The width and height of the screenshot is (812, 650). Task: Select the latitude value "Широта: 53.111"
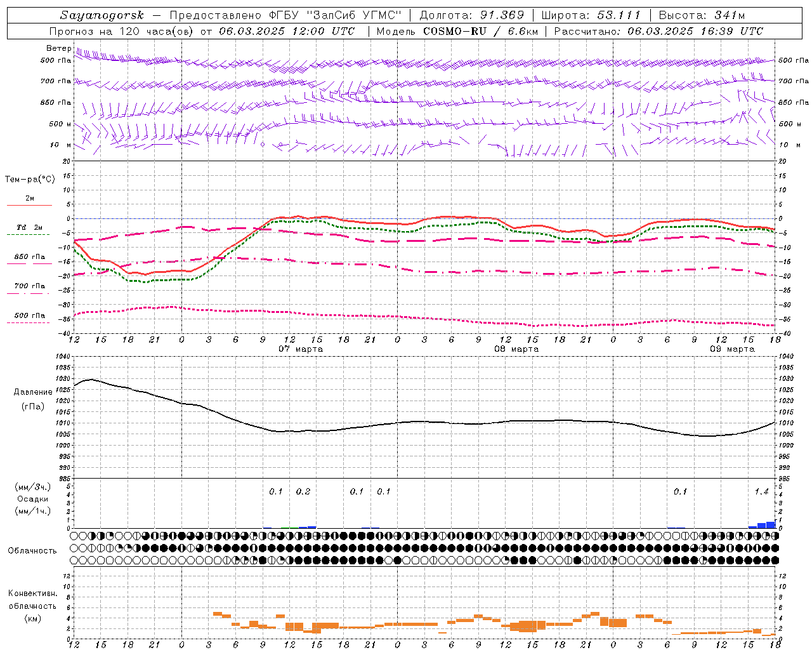[x=591, y=15]
